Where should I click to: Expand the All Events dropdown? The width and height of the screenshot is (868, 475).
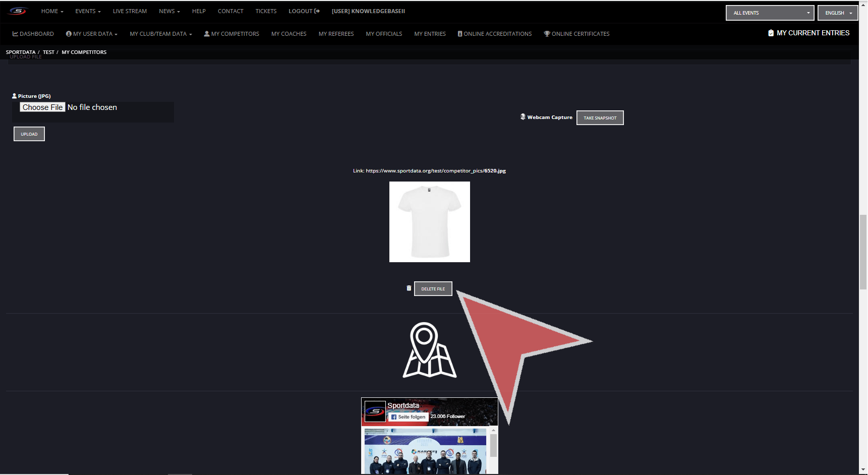pos(770,13)
